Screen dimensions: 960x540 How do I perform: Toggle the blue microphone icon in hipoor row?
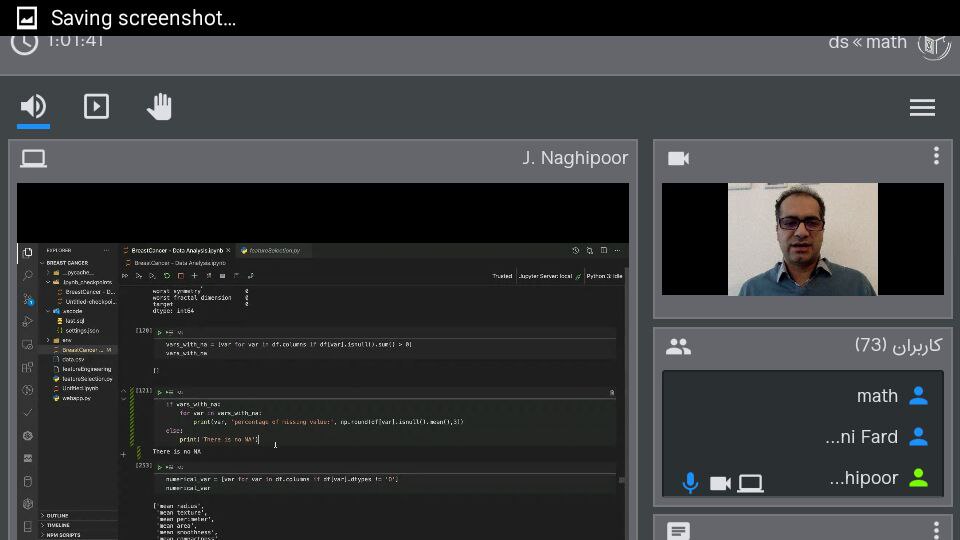689,484
